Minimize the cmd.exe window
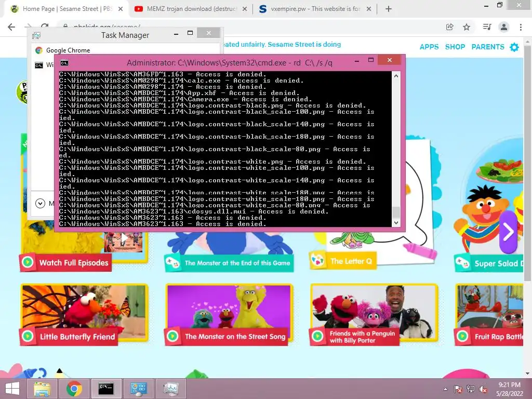Image resolution: width=532 pixels, height=399 pixels. (x=356, y=61)
